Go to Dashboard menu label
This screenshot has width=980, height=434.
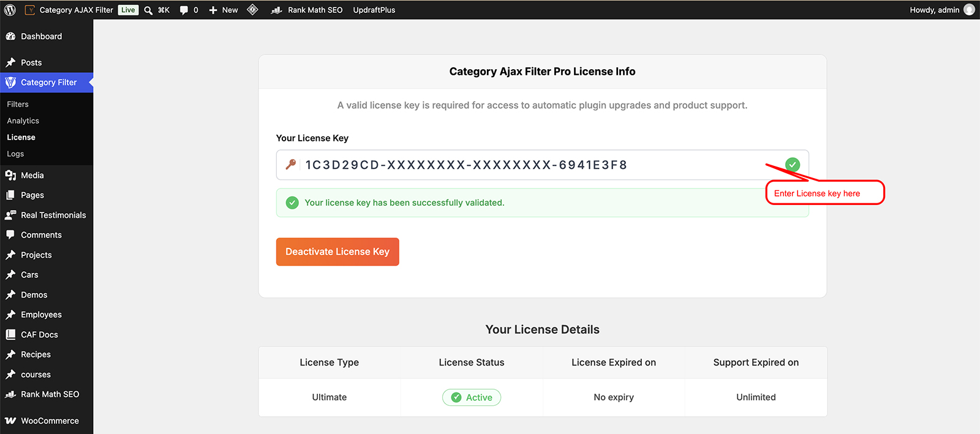click(x=41, y=36)
